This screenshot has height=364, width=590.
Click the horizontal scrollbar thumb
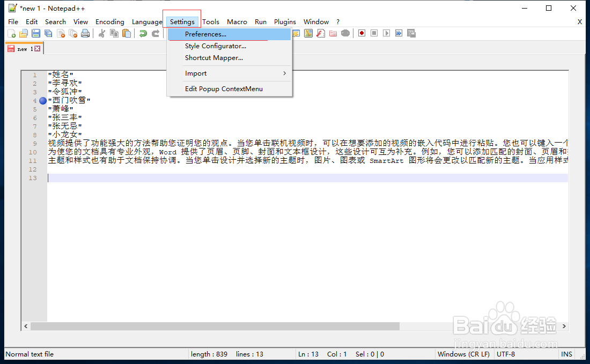215,326
